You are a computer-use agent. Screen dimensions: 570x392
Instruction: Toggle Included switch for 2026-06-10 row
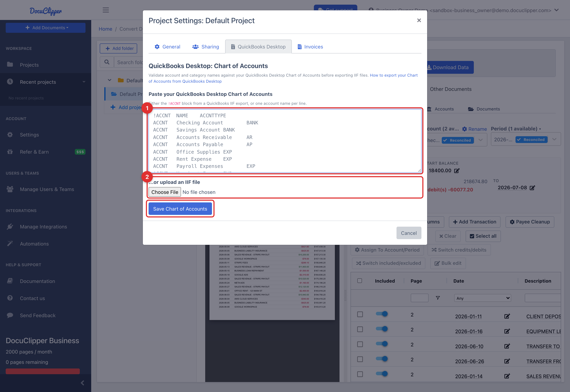click(382, 344)
